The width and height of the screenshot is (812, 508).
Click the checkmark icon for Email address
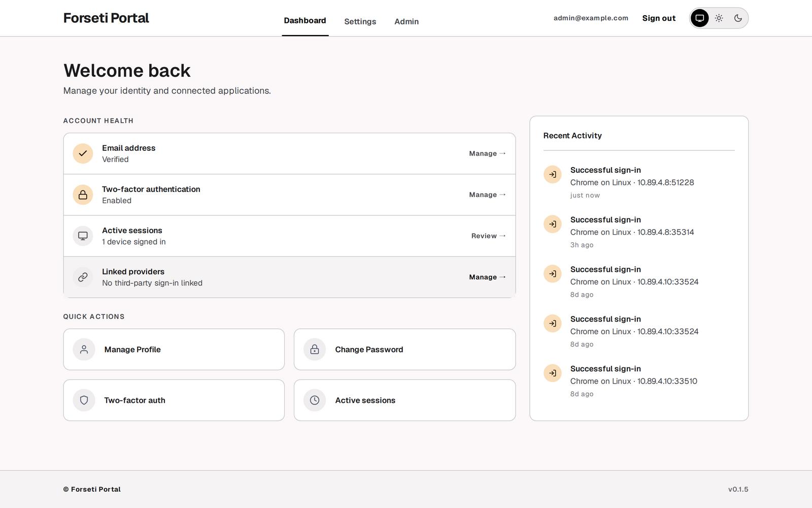click(83, 153)
